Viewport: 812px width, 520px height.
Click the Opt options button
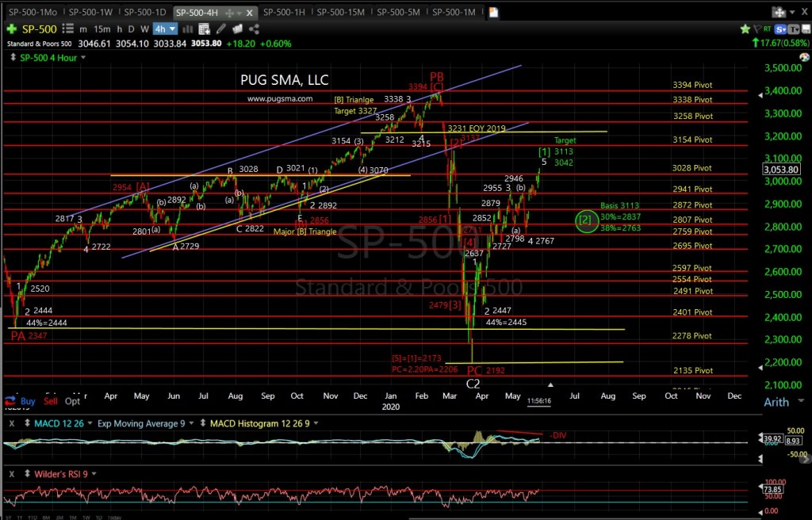coord(72,401)
